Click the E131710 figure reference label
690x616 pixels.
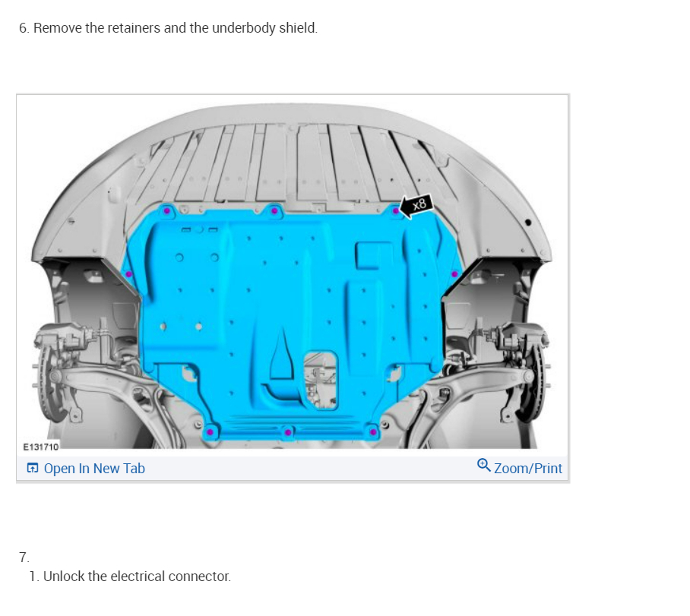click(x=41, y=447)
